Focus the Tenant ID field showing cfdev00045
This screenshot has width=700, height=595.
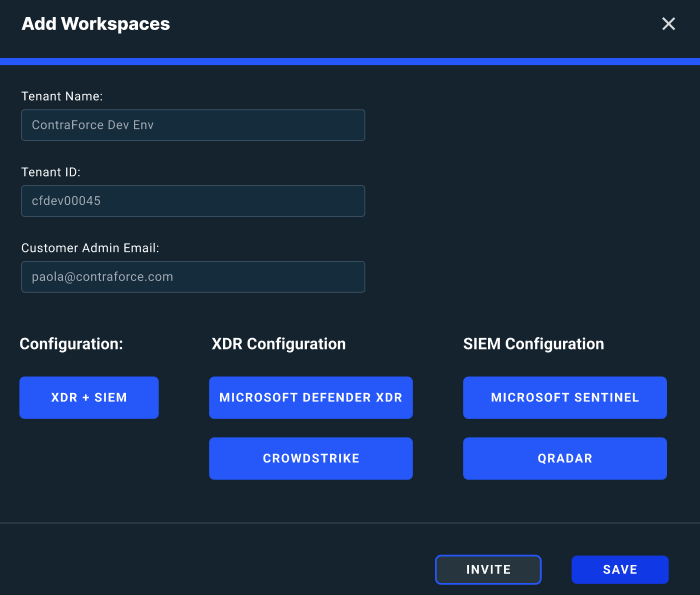coord(192,201)
